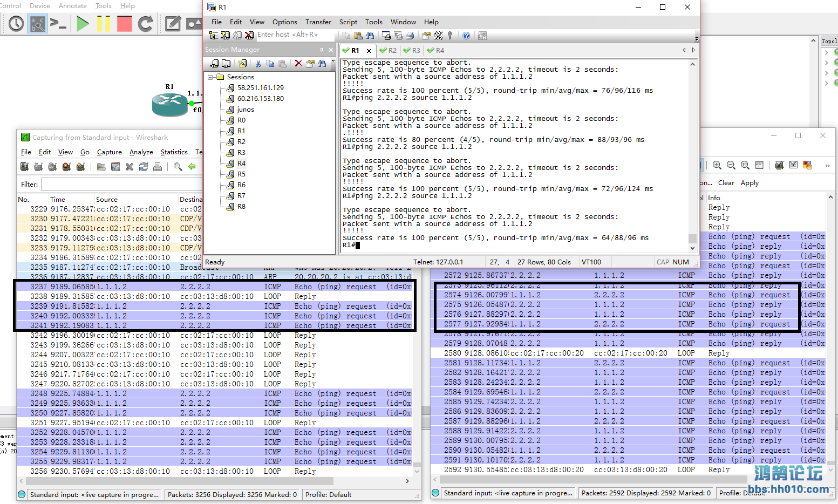The image size is (838, 504).
Task: Click the SecureCRT terminal vertical scrollbar thumb
Action: tap(692, 239)
